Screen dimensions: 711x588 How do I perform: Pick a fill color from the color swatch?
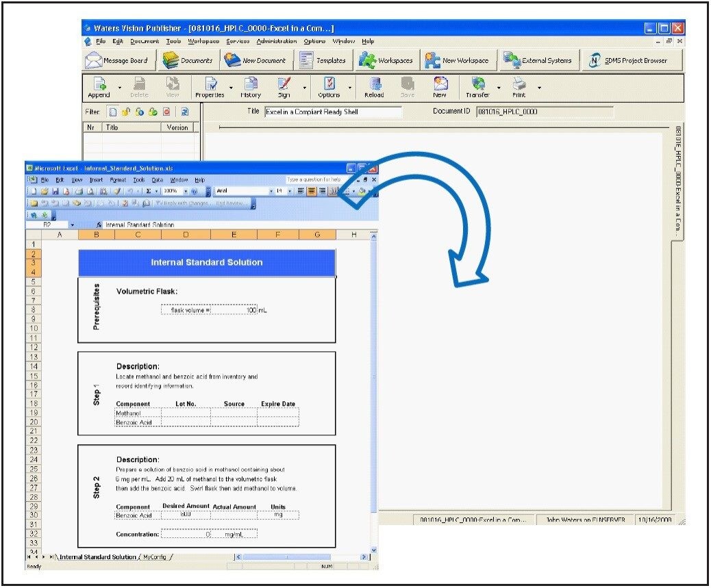tap(361, 192)
